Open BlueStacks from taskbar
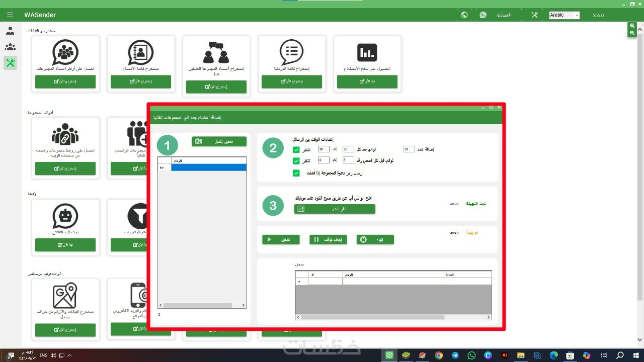This screenshot has height=362, width=644. (406, 355)
